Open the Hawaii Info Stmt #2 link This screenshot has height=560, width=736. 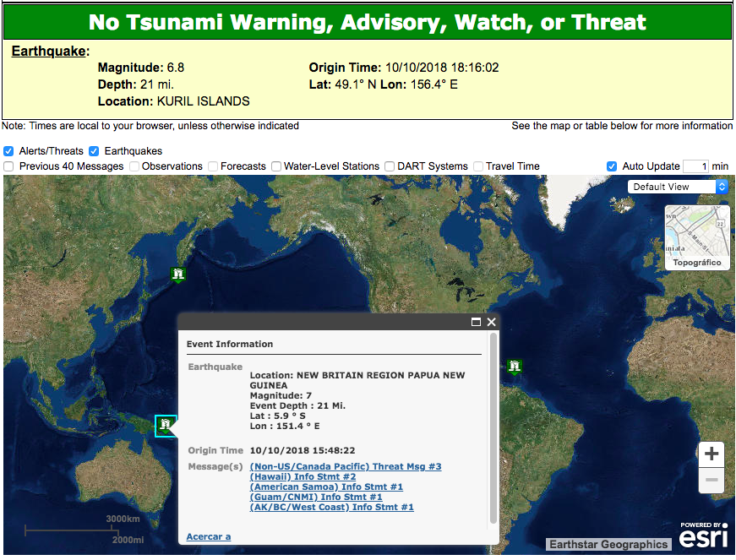[x=303, y=476]
